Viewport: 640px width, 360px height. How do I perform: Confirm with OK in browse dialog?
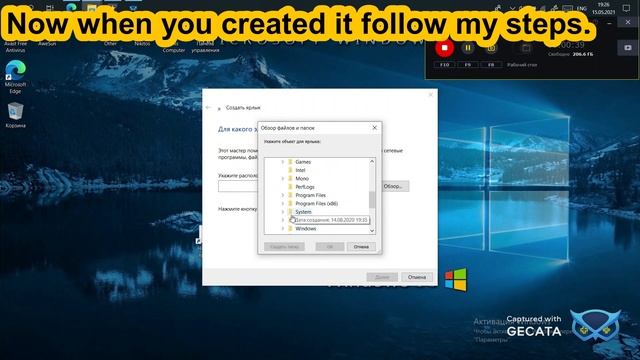point(330,247)
